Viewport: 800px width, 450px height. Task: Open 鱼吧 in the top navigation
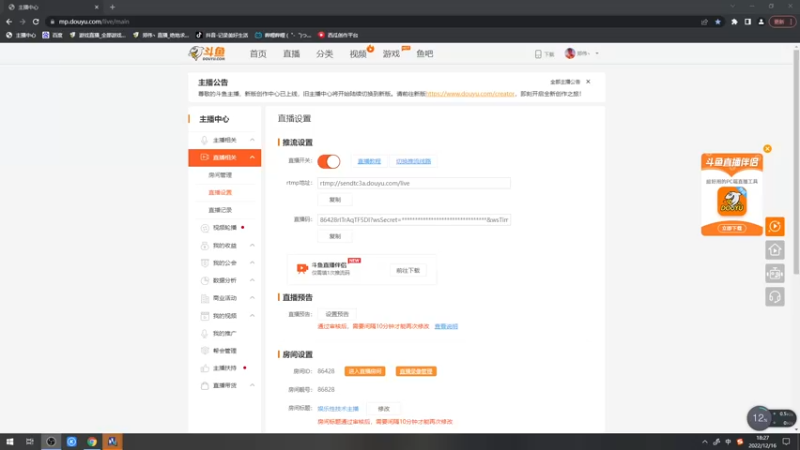(x=424, y=54)
